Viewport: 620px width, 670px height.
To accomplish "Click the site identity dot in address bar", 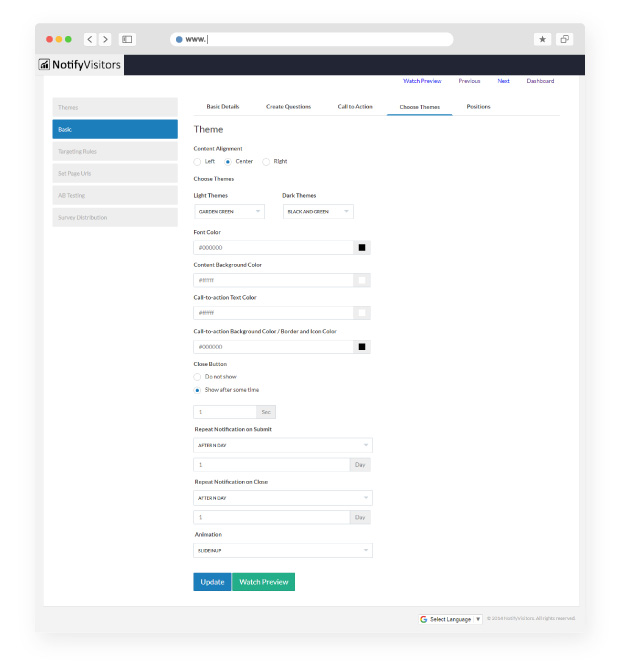I will 179,39.
